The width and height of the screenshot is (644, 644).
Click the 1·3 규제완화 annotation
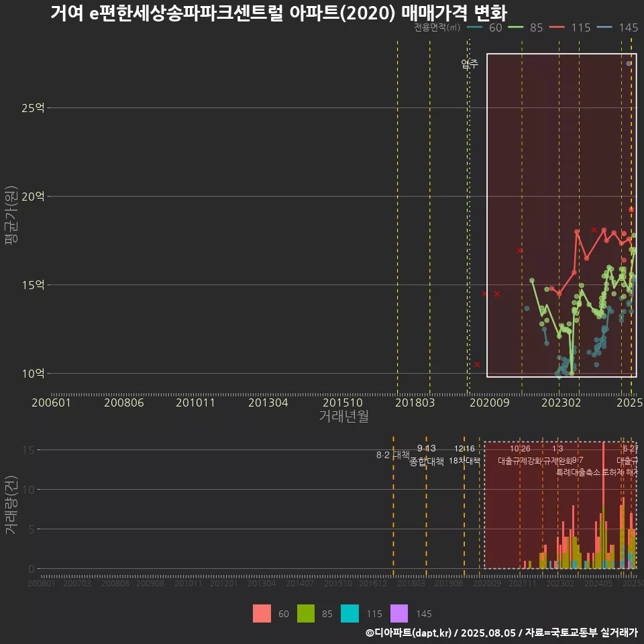click(557, 455)
